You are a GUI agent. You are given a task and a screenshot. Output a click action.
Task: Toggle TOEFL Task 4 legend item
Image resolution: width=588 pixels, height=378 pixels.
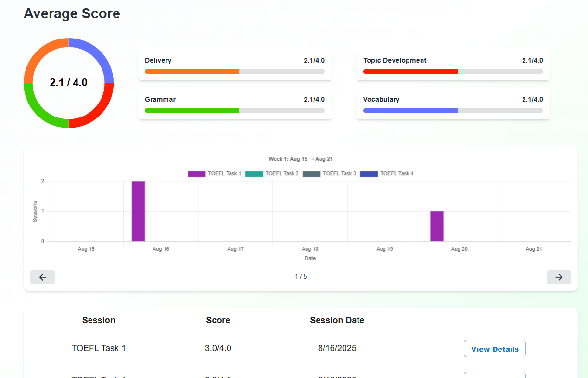387,173
